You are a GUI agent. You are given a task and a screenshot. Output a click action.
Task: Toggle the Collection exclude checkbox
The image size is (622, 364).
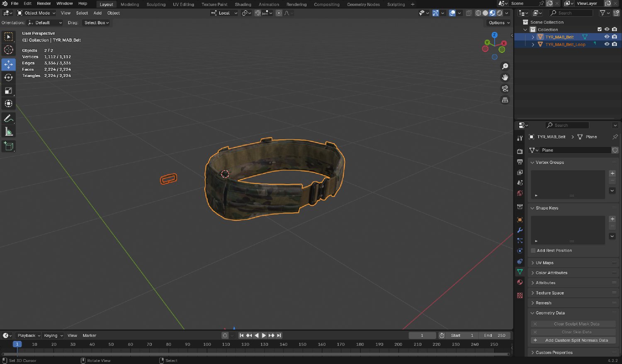click(x=599, y=29)
